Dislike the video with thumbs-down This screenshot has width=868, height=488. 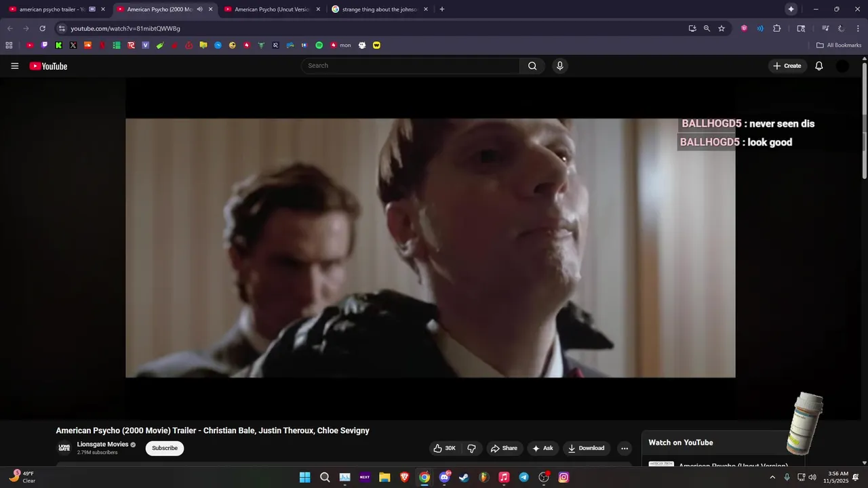pyautogui.click(x=471, y=448)
